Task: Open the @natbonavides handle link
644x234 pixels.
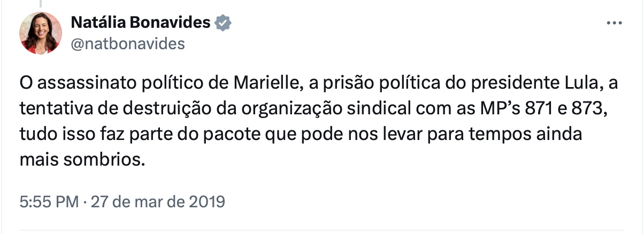Action: click(x=127, y=44)
